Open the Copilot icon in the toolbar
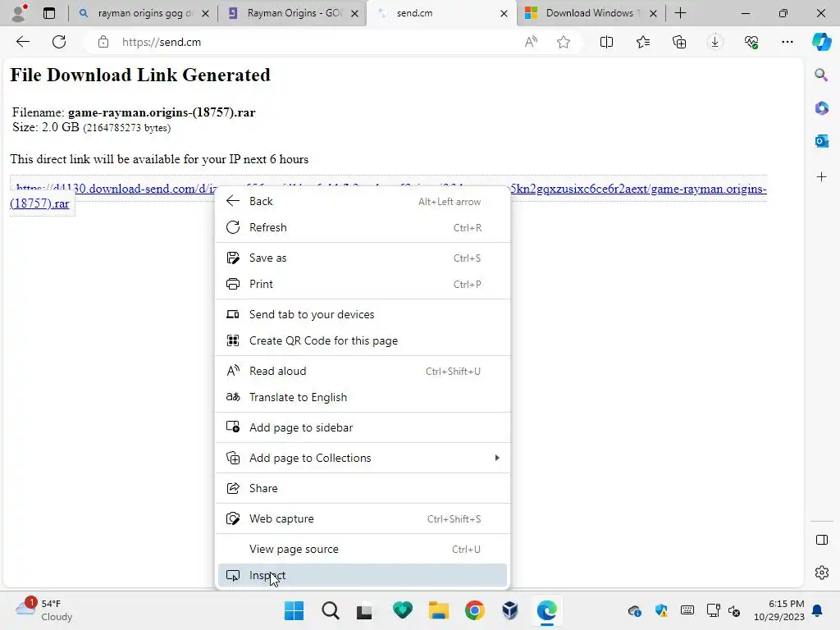 click(821, 42)
